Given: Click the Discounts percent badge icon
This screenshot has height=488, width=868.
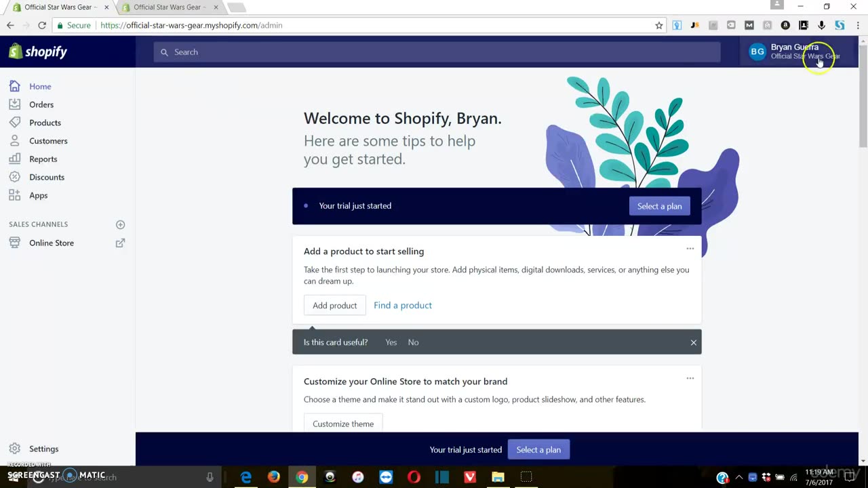Looking at the screenshot, I should point(15,177).
